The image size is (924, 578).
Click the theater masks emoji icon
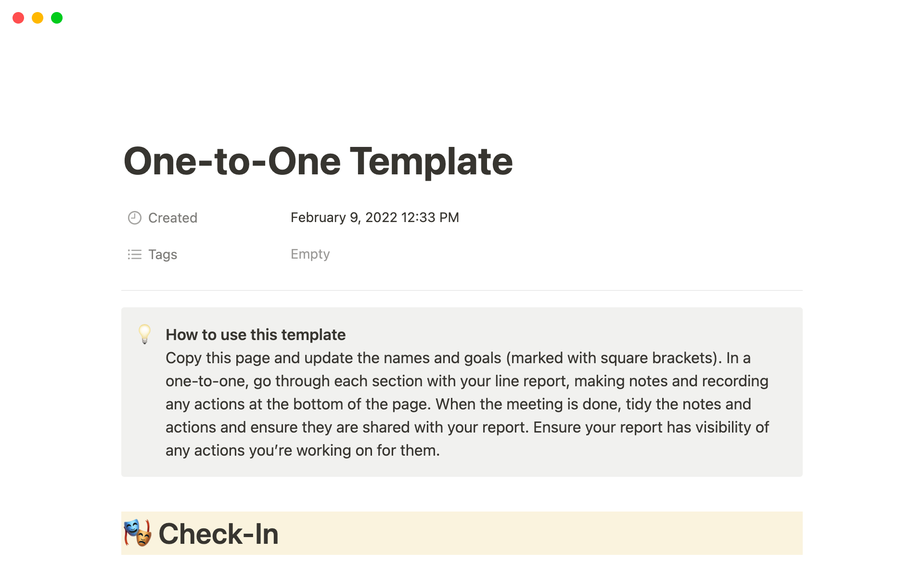[138, 533]
